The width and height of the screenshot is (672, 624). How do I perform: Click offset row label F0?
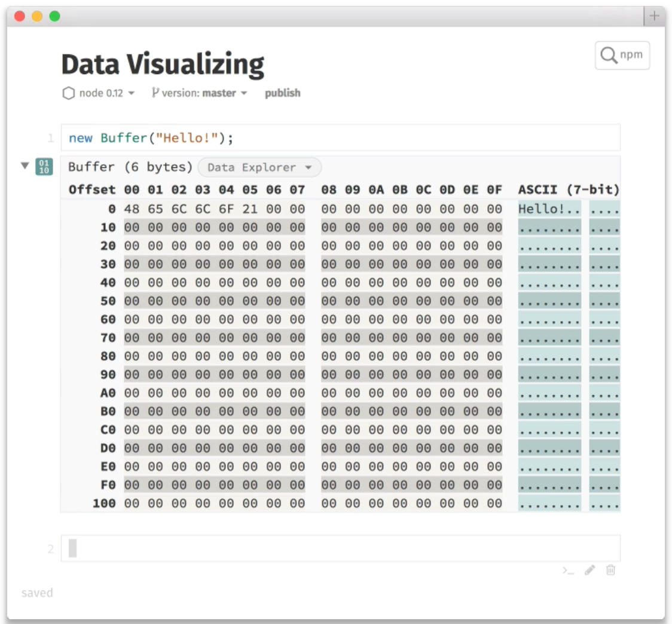coord(108,485)
